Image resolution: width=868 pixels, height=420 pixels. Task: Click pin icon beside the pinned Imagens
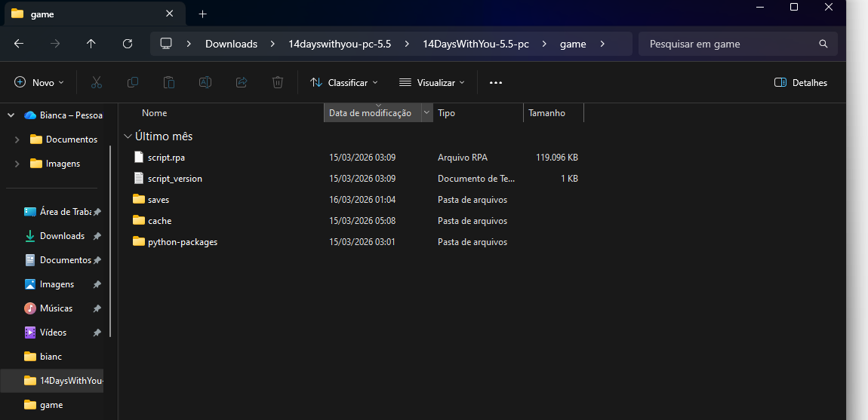click(97, 284)
